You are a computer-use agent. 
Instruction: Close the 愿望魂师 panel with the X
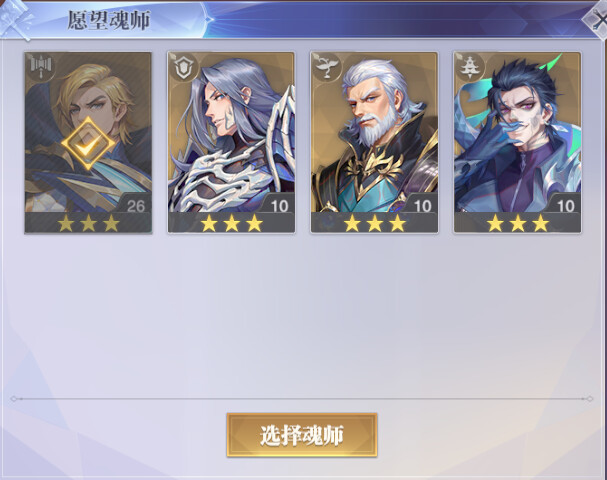click(x=597, y=19)
